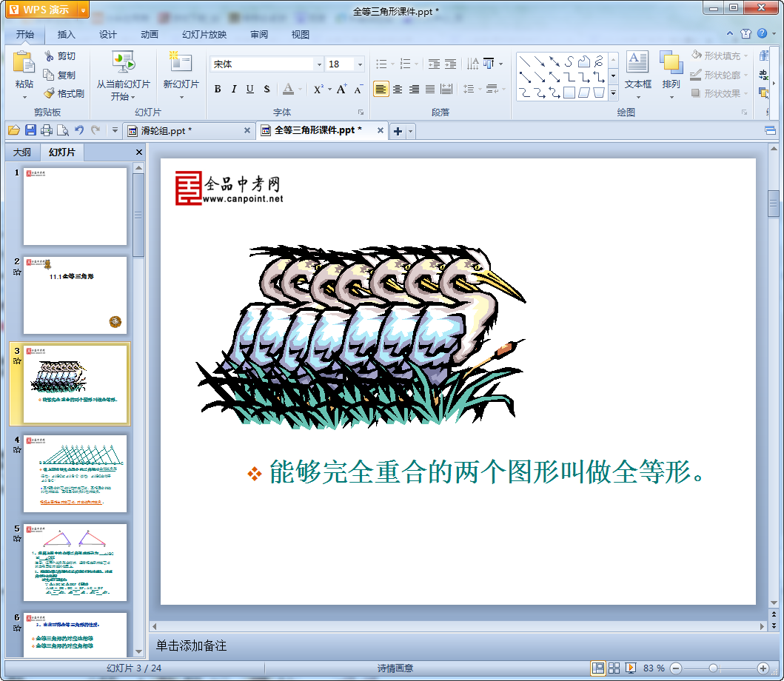Viewport: 784px width, 681px height.
Task: Open the 插入 (Insert) ribbon tab
Action: tap(66, 35)
